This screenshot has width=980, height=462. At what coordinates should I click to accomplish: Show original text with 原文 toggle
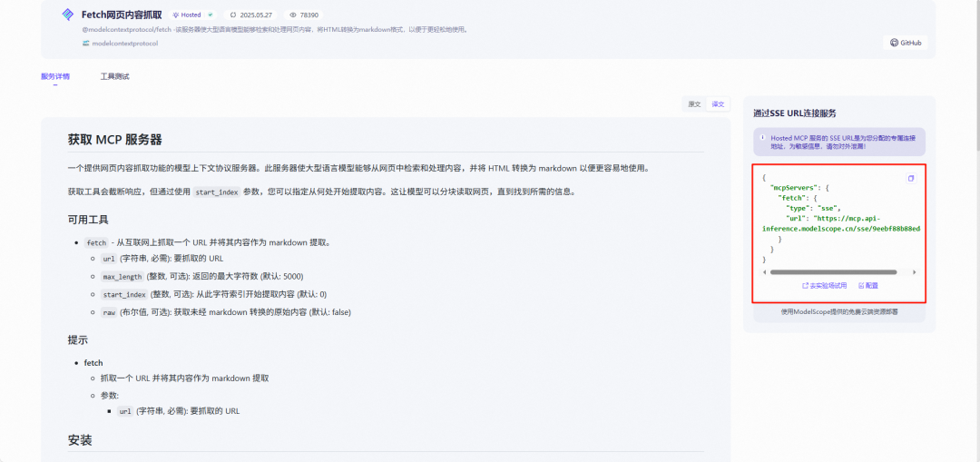point(694,104)
